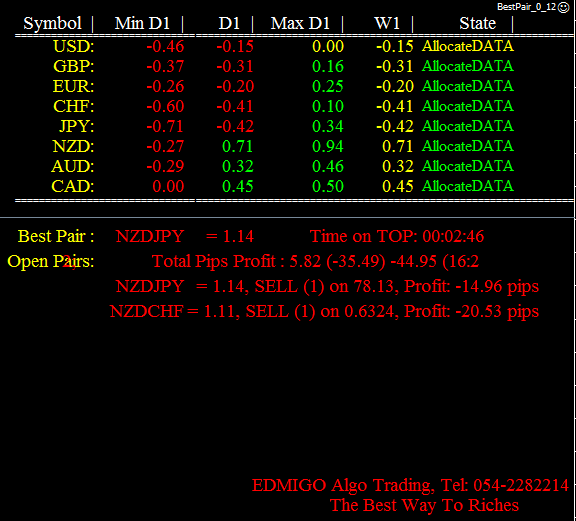Click the Best Pair : label
This screenshot has width=576, height=521.
(x=56, y=236)
